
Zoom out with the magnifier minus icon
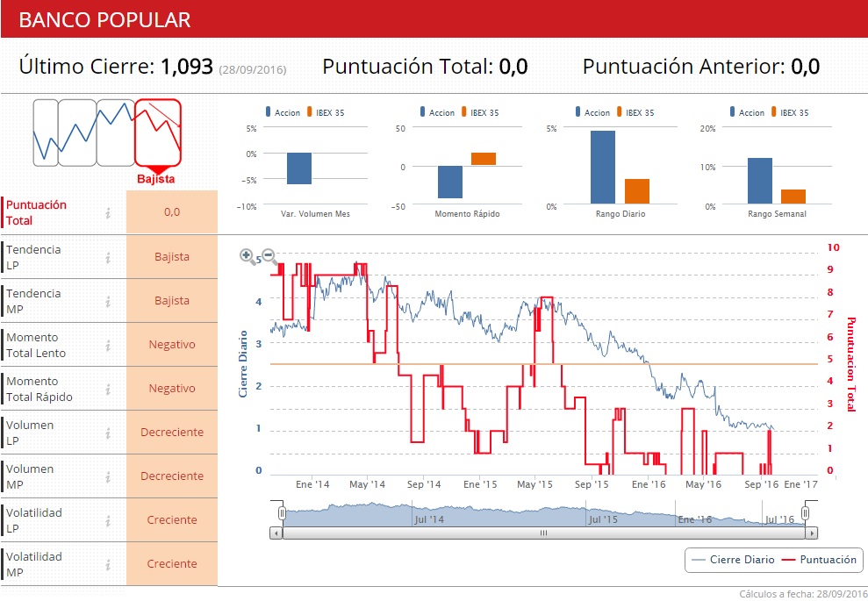click(269, 256)
